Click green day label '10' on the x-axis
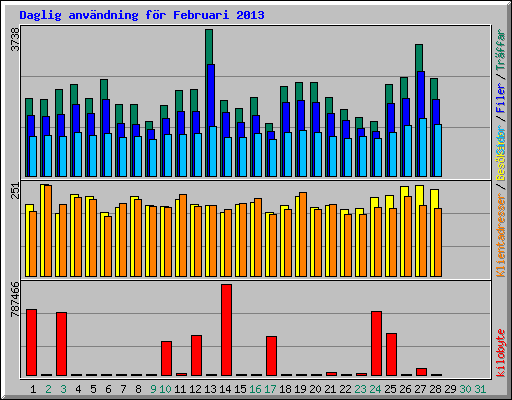Image resolution: width=512 pixels, height=400 pixels. pyautogui.click(x=165, y=389)
